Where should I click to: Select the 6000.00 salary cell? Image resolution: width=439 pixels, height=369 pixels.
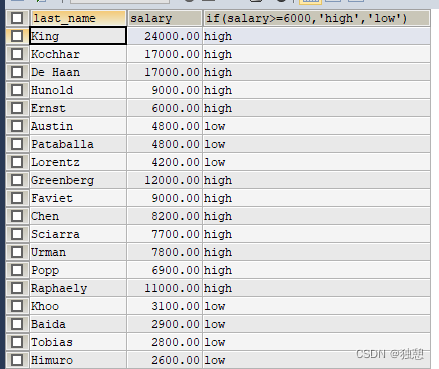[x=165, y=108]
